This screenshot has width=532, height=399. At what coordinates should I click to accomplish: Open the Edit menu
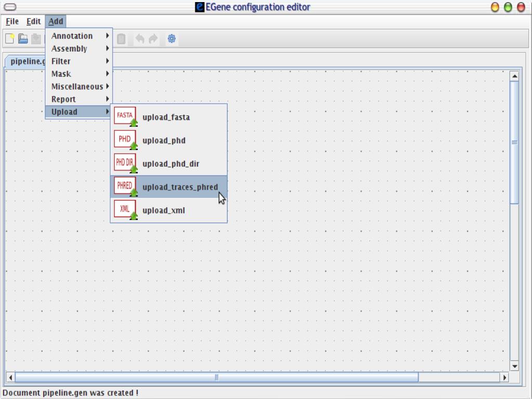click(34, 21)
